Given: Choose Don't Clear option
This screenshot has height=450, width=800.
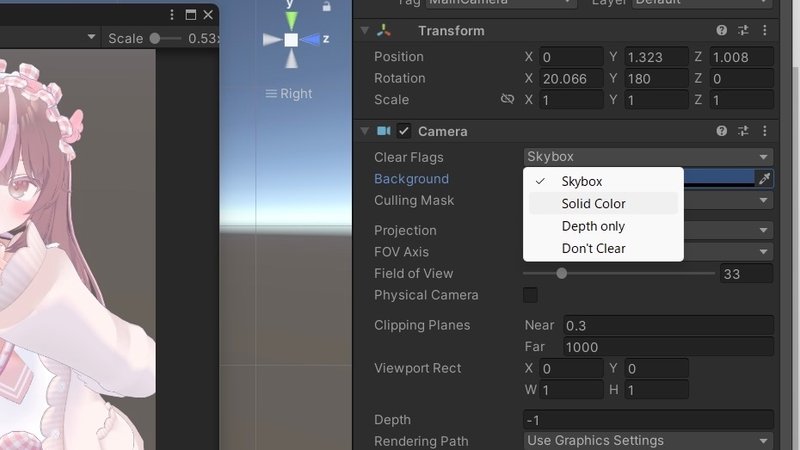Looking at the screenshot, I should pyautogui.click(x=603, y=248).
